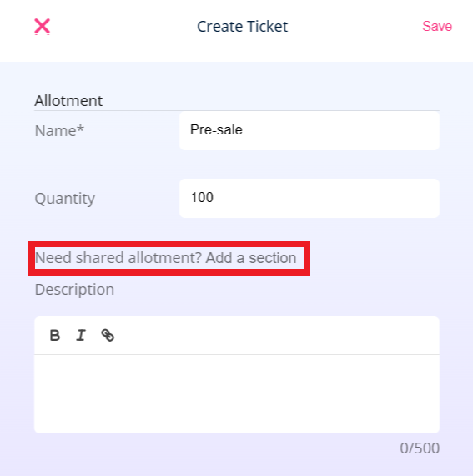The width and height of the screenshot is (473, 476).
Task: Toggle bold formatting in description editor
Action: [x=54, y=336]
